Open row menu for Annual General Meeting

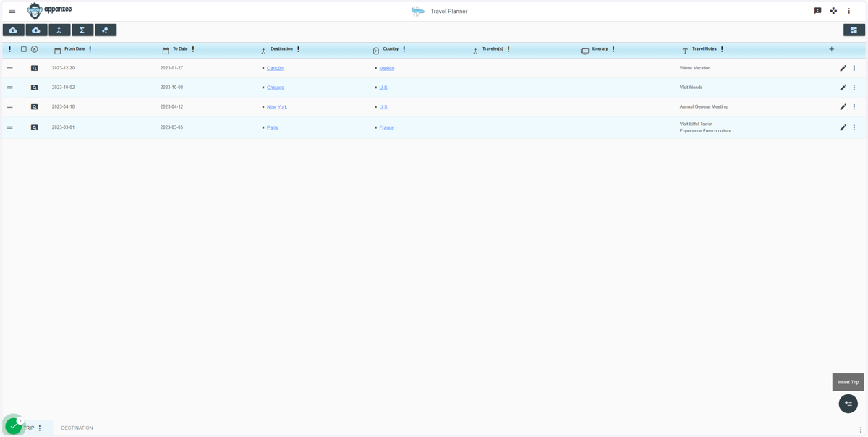pos(854,107)
